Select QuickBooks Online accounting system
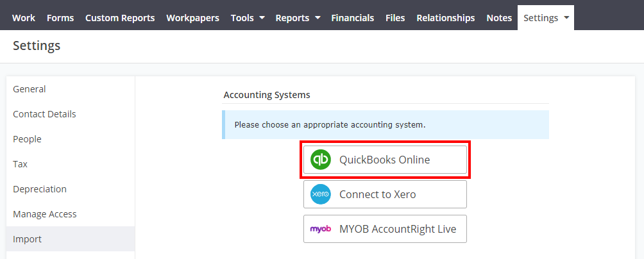644x259 pixels. (385, 160)
